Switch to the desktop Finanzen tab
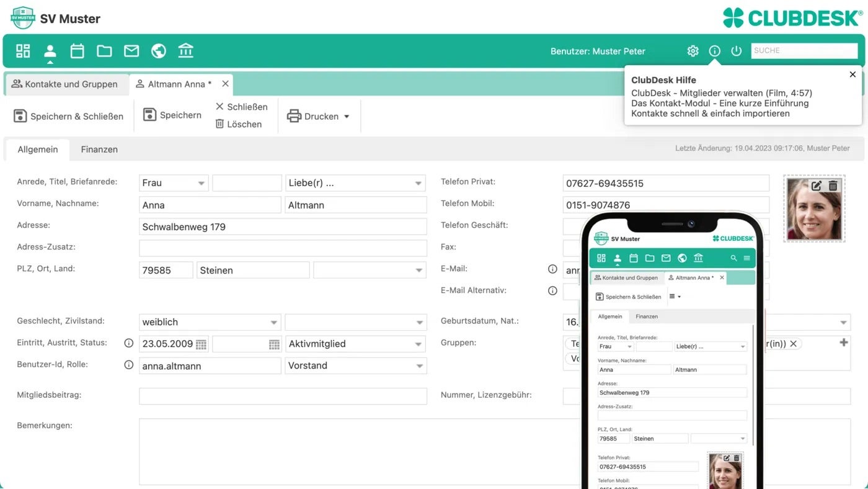868x489 pixels. tap(99, 149)
